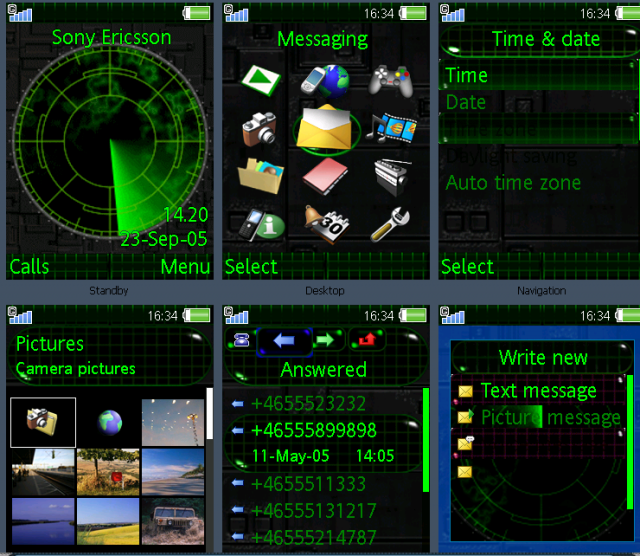The height and width of the screenshot is (556, 640).
Task: Open the Internet services globe icon
Action: tap(325, 81)
